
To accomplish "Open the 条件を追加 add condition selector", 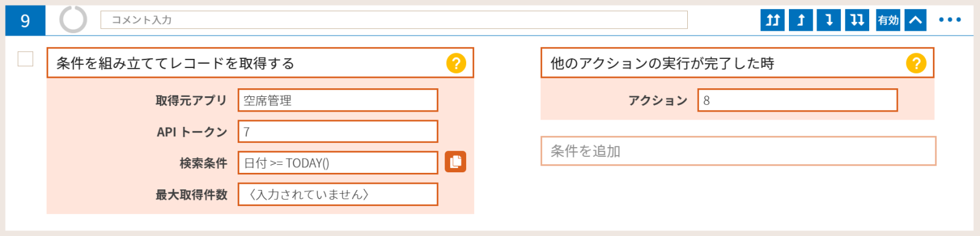I will 739,151.
